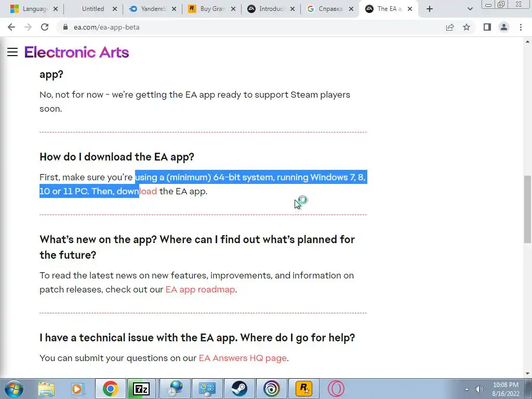The width and height of the screenshot is (532, 399).
Task: Close the Introduc tab
Action: click(x=292, y=9)
